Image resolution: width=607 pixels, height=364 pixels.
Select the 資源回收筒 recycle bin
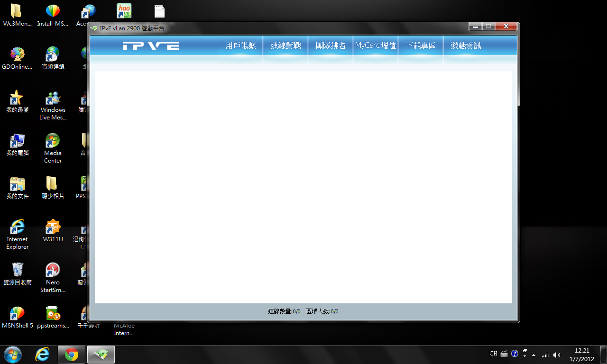click(17, 274)
